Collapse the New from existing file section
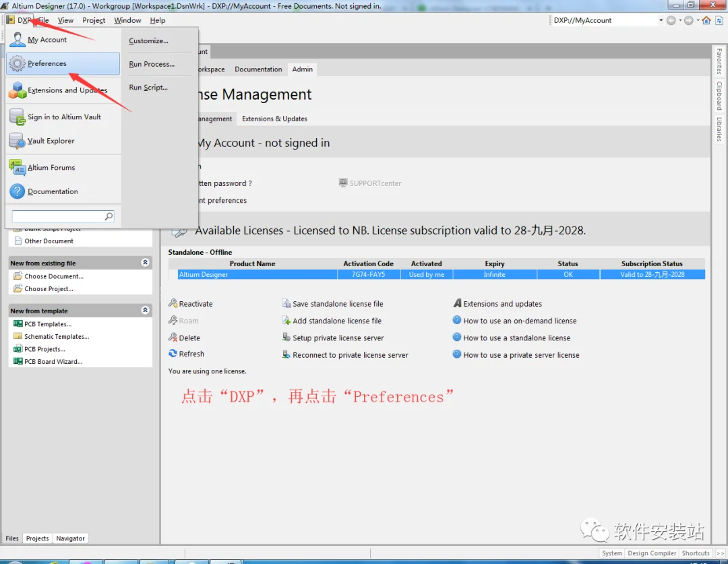 tap(146, 263)
